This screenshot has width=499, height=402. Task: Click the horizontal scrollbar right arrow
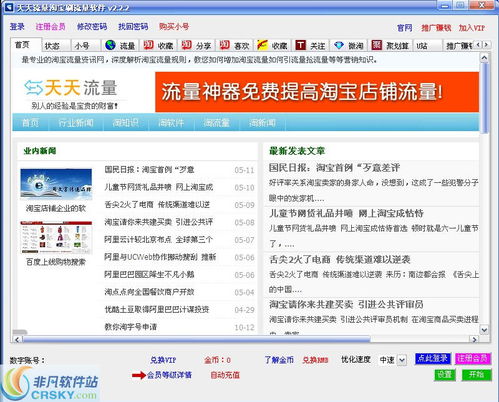pos(474,339)
